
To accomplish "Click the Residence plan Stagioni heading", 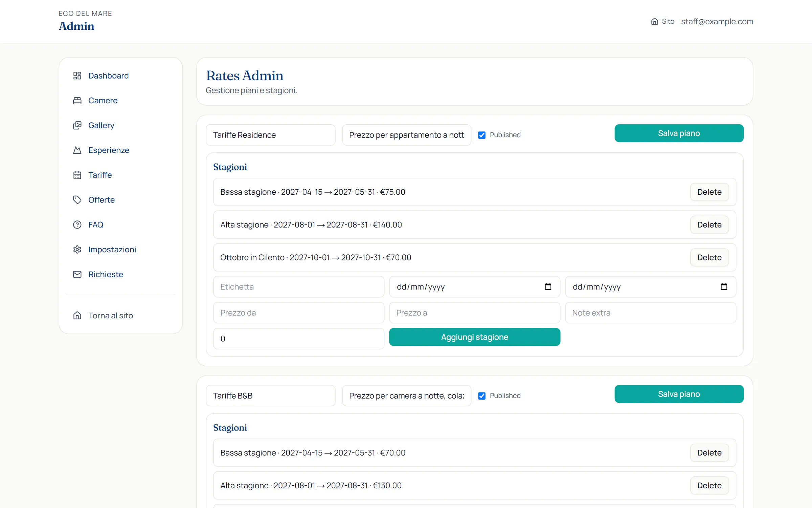I will point(230,167).
